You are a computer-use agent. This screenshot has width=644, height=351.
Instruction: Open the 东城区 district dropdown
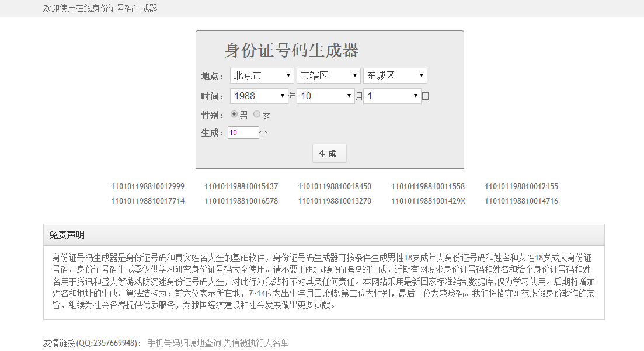point(395,76)
